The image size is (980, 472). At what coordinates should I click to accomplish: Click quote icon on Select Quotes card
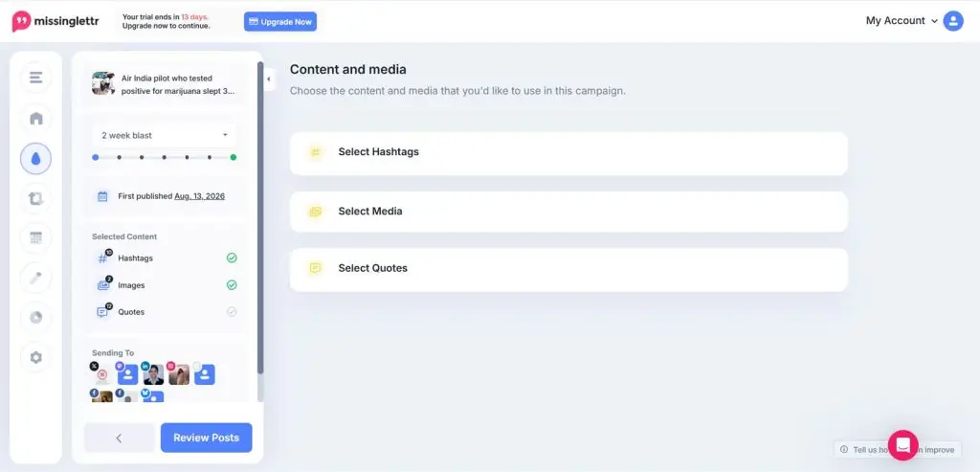click(316, 268)
